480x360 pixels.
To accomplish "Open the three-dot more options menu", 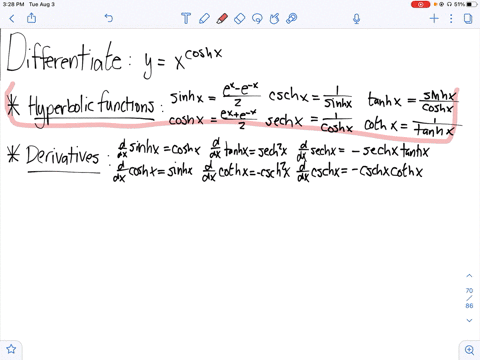I will 451,18.
